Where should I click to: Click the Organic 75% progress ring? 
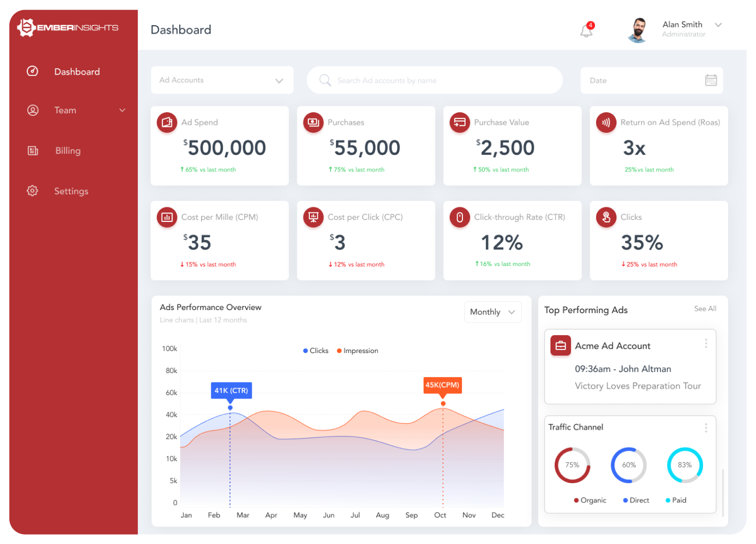click(x=573, y=465)
